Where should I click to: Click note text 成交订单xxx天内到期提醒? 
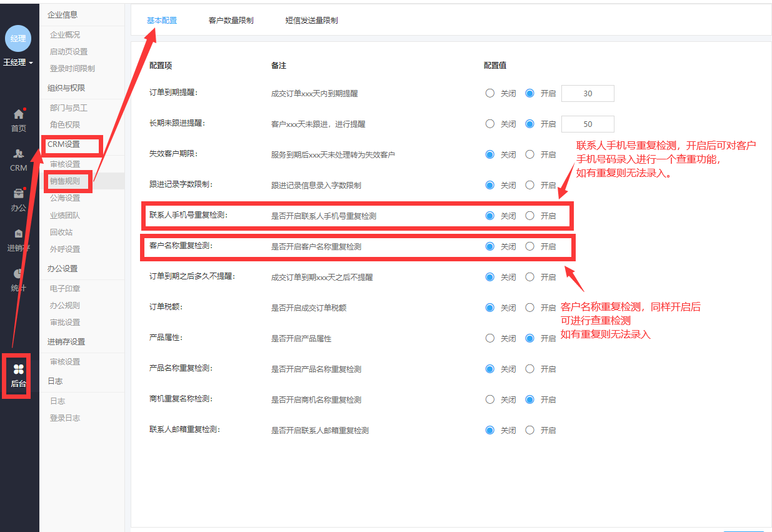tap(314, 93)
